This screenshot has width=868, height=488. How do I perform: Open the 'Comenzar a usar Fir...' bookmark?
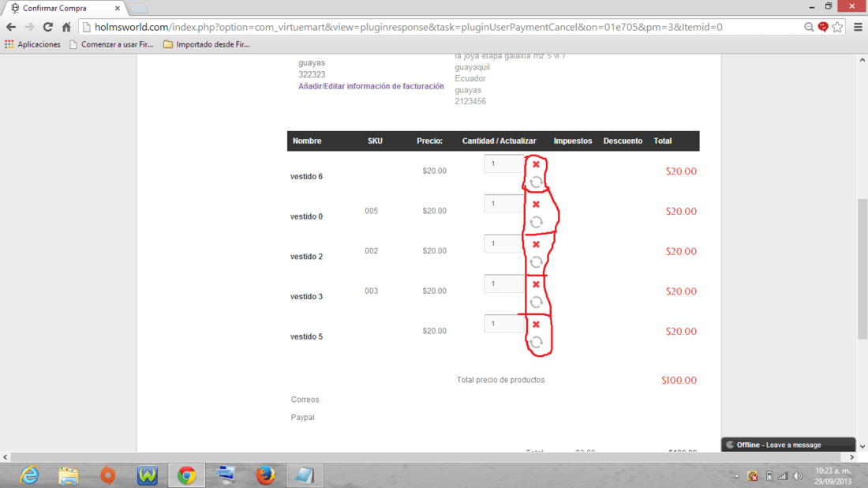pyautogui.click(x=111, y=44)
